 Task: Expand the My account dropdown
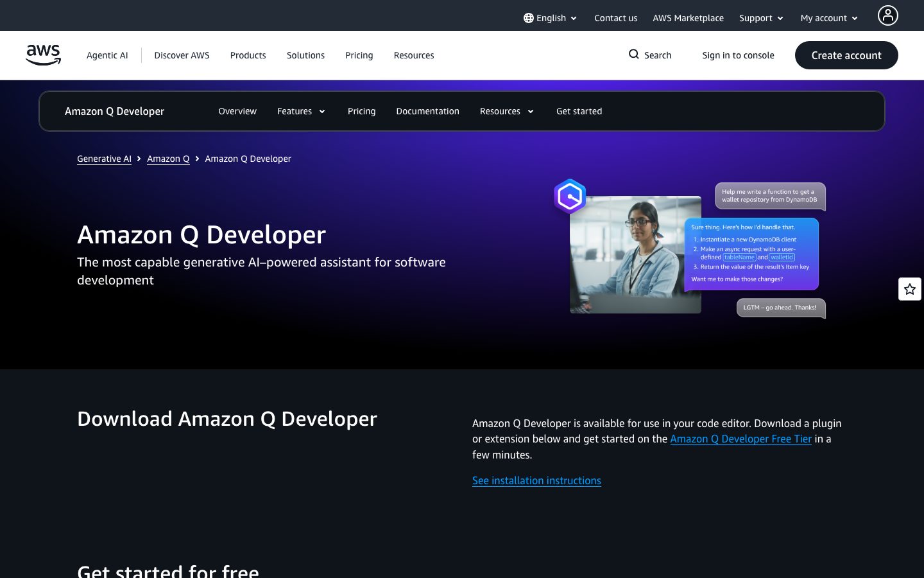[x=828, y=18]
